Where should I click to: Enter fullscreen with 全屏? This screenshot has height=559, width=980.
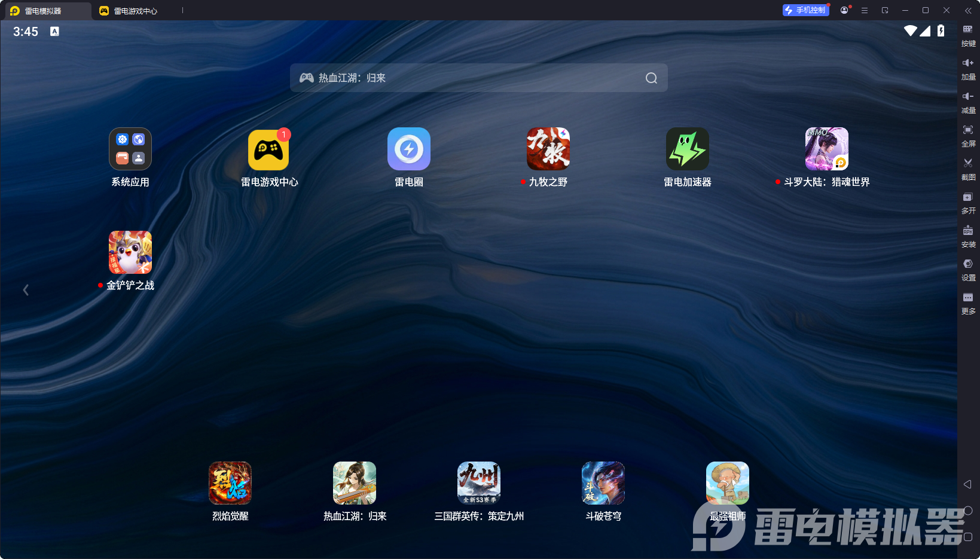pyautogui.click(x=968, y=136)
